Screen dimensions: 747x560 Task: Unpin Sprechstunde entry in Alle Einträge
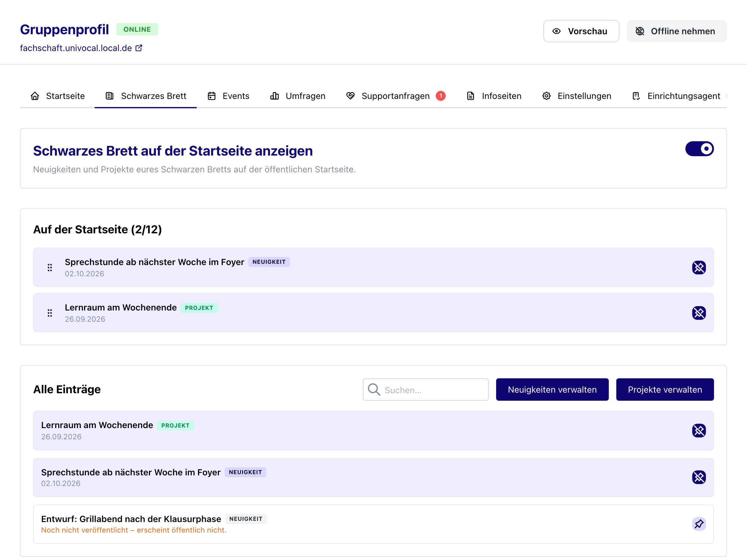click(x=699, y=477)
